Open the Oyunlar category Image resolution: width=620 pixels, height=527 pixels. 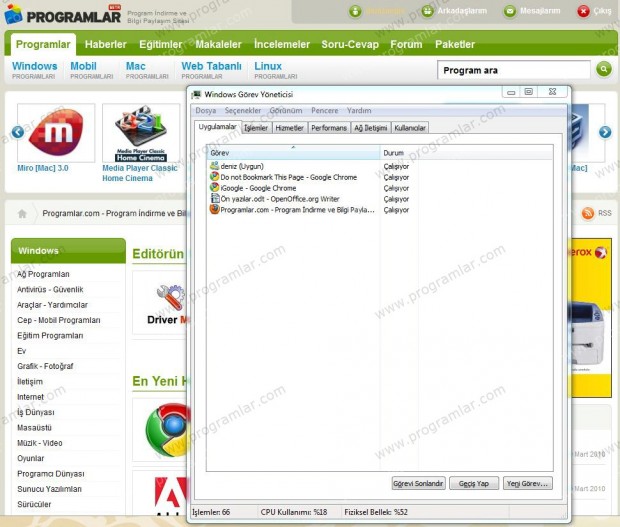[x=30, y=458]
